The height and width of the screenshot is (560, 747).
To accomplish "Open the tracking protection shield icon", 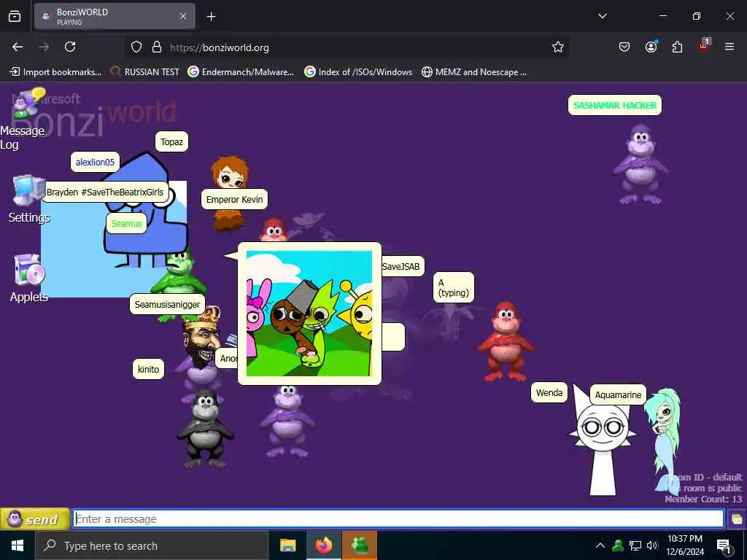I will click(136, 47).
